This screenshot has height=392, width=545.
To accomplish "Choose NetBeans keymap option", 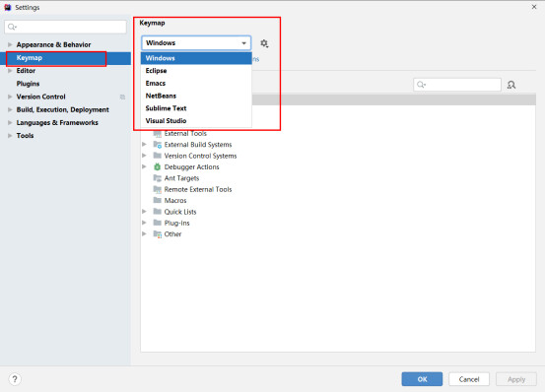I will click(196, 96).
